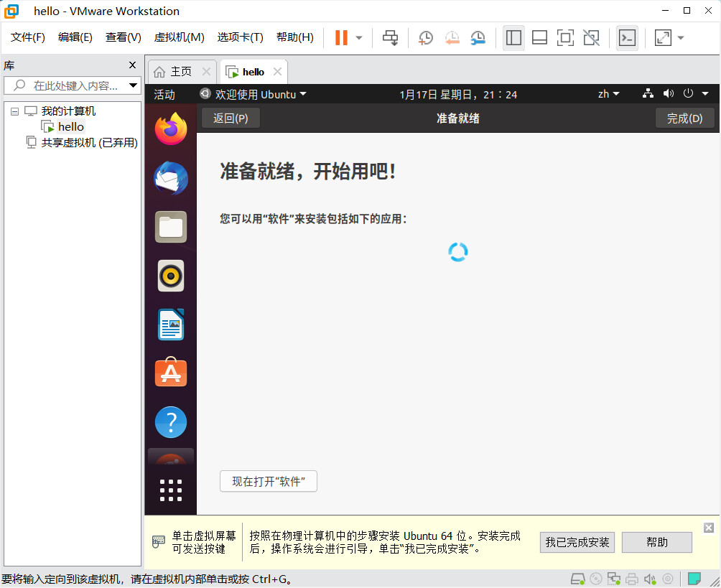Launch Thunderbird mail from the dock
721x588 pixels.
click(x=171, y=178)
